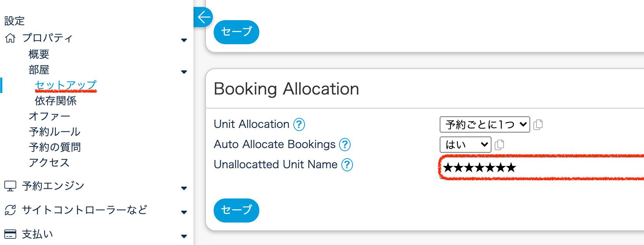Image resolution: width=644 pixels, height=245 pixels.
Task: Collapse the プロパティ section arrow
Action: click(184, 40)
